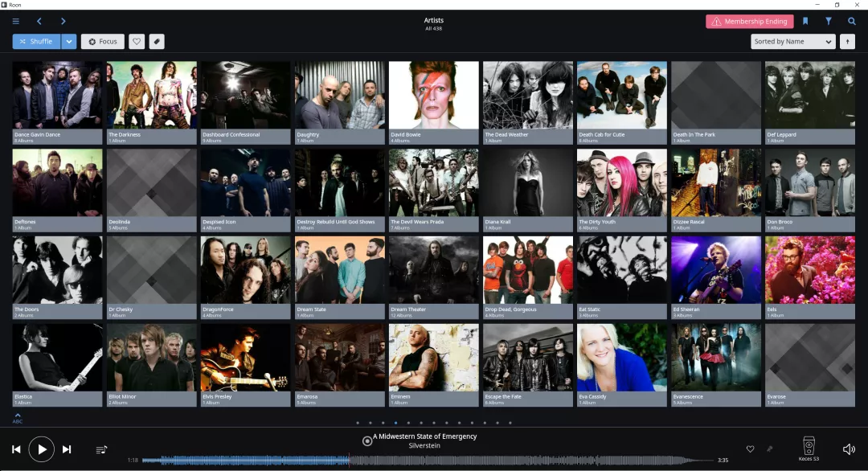868x471 pixels.
Task: Open the Sorted by Name dropdown
Action: point(792,42)
